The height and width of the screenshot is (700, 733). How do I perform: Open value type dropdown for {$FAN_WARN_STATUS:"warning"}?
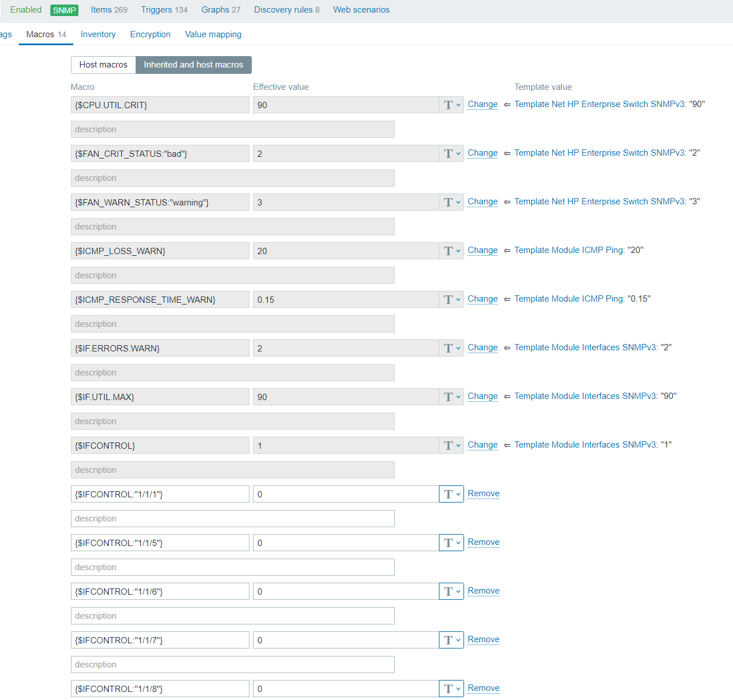coord(451,202)
